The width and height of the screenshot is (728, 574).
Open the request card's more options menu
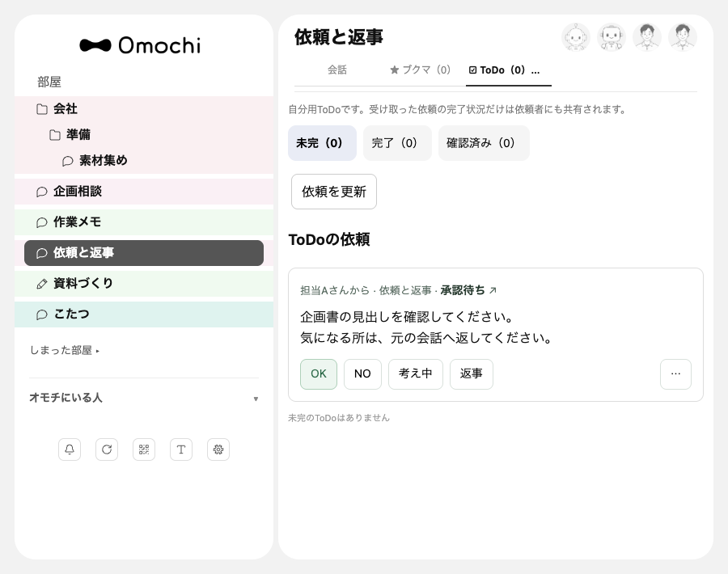(x=675, y=374)
